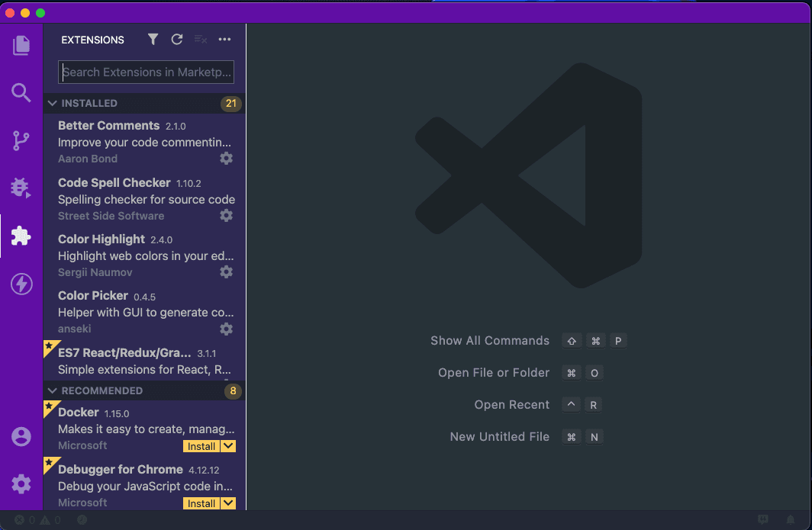Screen dimensions: 812x530
Task: Open the Search view icon
Action: coord(21,93)
